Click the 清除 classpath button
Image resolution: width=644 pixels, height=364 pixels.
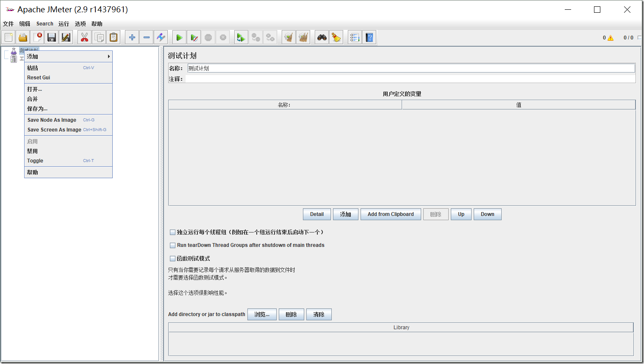(319, 314)
